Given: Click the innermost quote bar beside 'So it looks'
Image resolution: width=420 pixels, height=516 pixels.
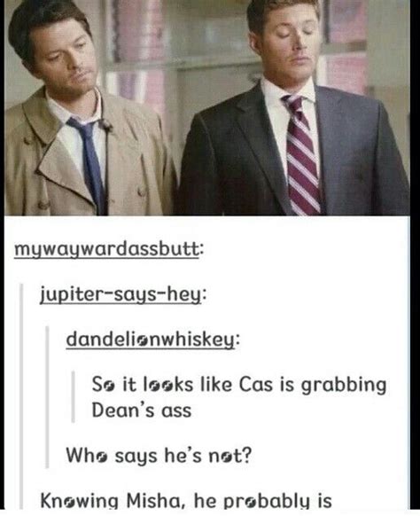Looking at the screenshot, I should click(x=73, y=396).
